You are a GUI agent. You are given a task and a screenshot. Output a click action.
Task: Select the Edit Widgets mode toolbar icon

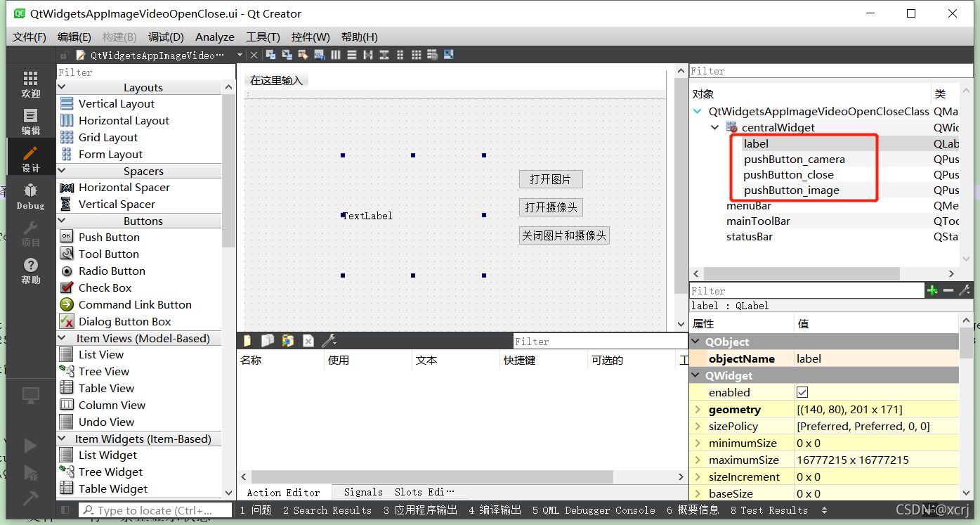pyautogui.click(x=270, y=55)
